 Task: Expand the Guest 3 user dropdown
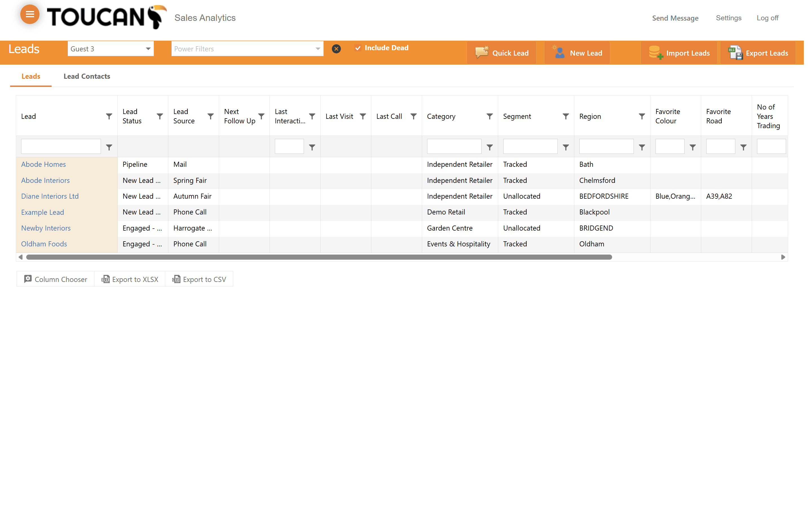point(148,49)
